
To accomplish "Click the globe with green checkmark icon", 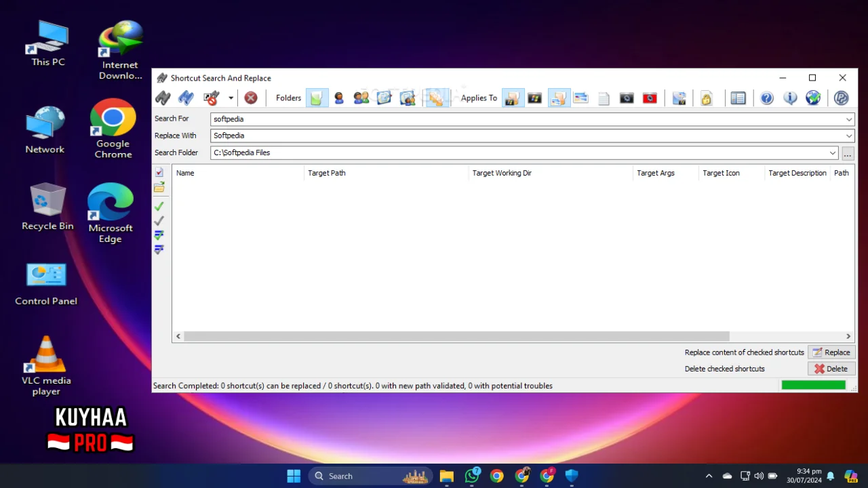I will pos(813,98).
